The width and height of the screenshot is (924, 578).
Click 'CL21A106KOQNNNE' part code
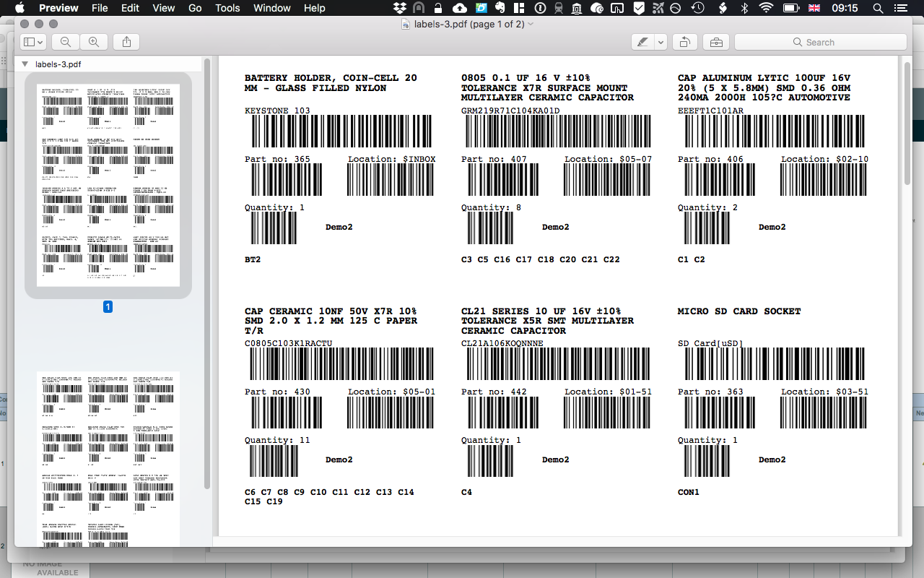tap(502, 343)
